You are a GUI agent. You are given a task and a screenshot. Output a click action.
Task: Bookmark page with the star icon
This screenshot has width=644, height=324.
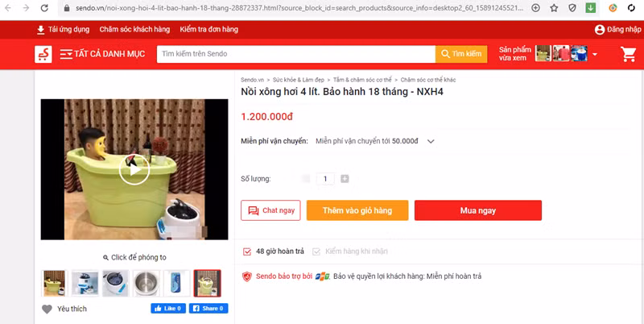554,8
